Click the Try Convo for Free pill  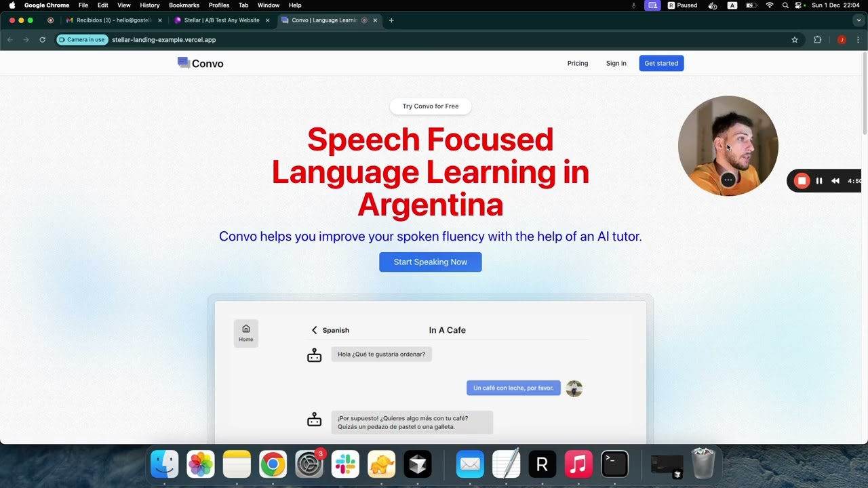tap(431, 106)
